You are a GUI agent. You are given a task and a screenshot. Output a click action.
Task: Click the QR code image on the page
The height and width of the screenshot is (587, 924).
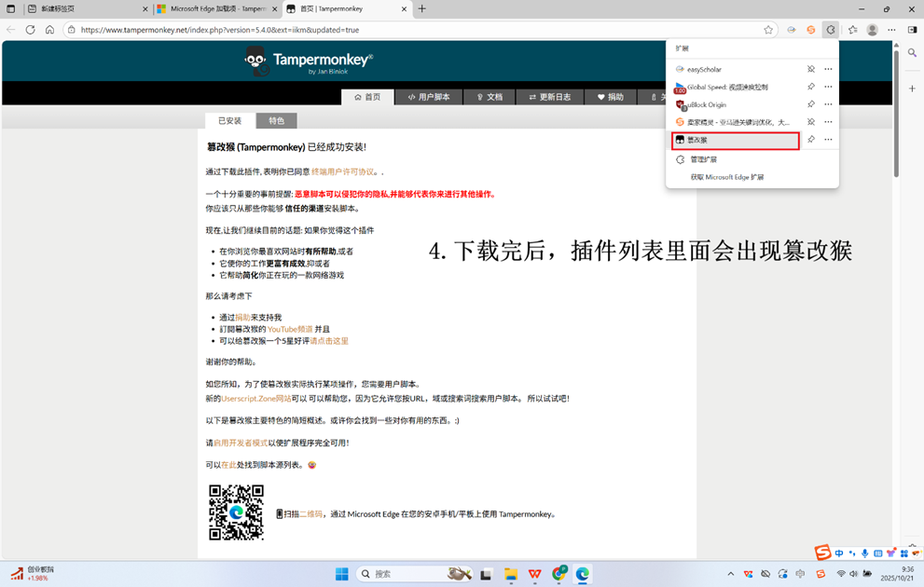pos(238,512)
